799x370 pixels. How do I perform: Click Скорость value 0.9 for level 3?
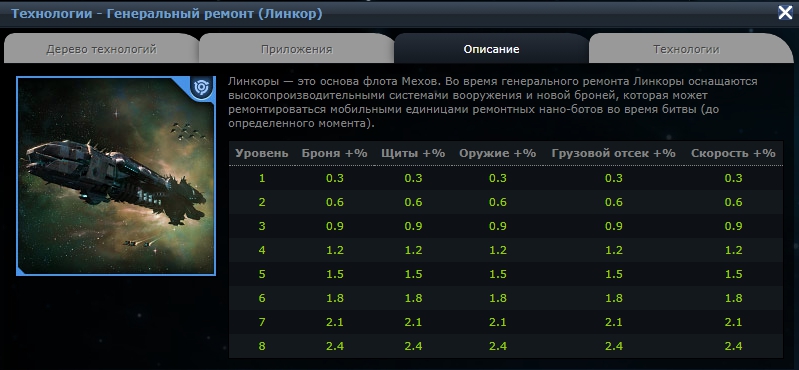click(733, 226)
